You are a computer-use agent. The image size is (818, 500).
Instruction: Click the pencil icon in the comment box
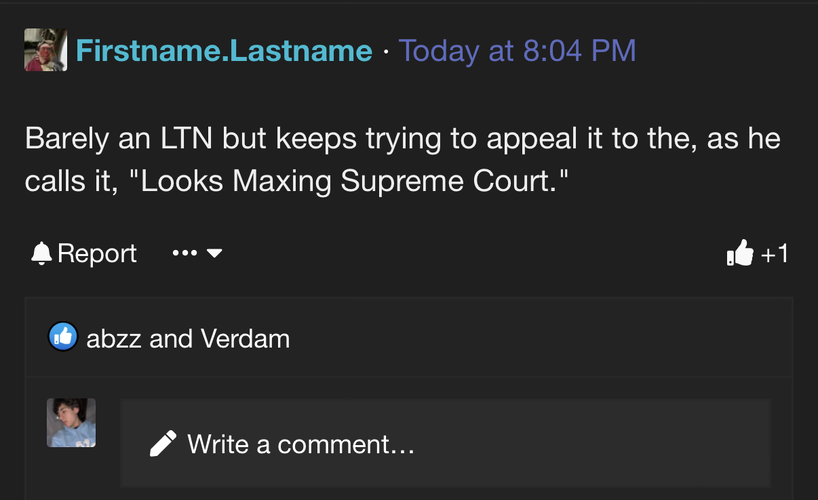tap(163, 444)
